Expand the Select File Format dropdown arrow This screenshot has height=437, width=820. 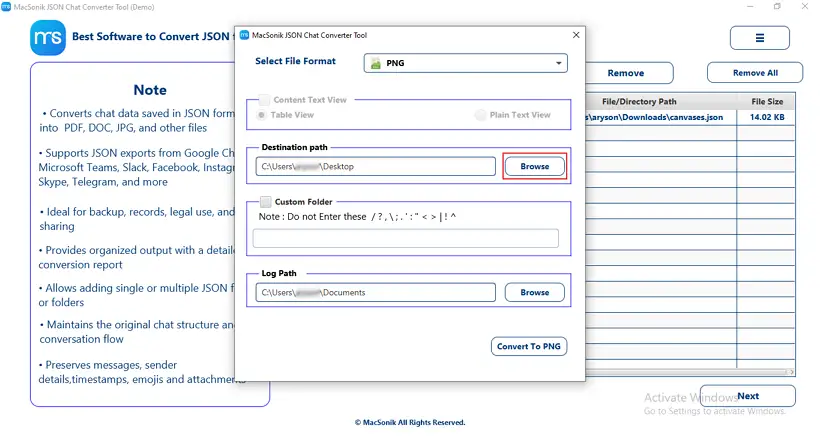(x=559, y=63)
